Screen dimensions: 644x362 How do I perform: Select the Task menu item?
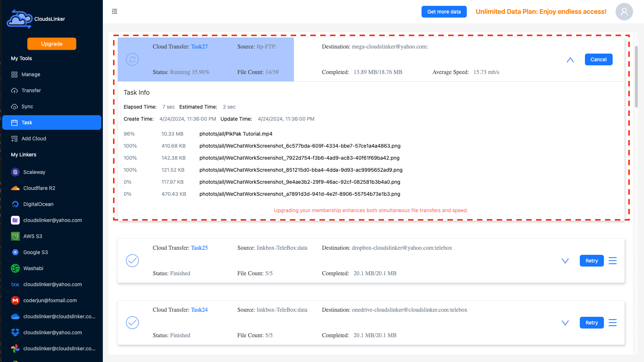(52, 122)
